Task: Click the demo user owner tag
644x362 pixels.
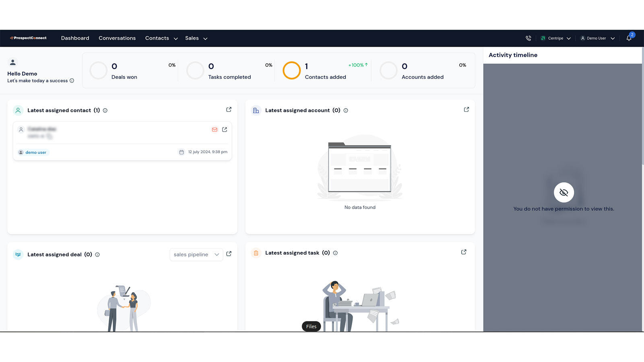Action: 33,152
